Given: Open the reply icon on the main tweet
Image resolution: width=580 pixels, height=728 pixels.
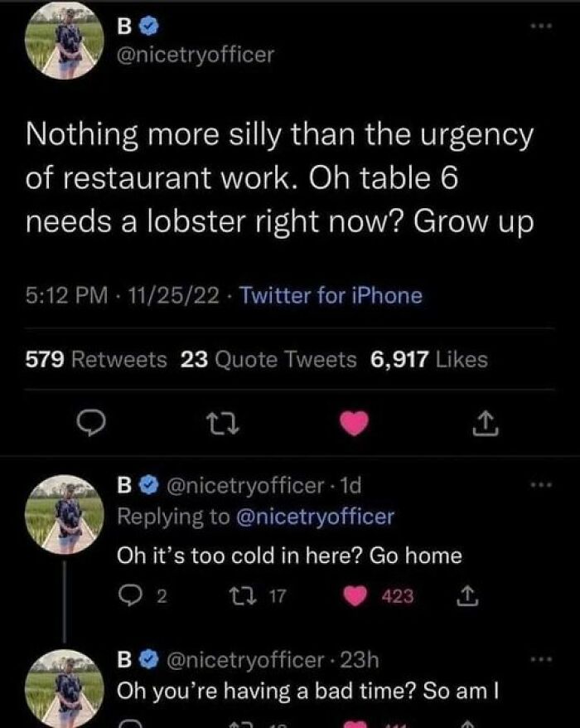Looking at the screenshot, I should 87,425.
